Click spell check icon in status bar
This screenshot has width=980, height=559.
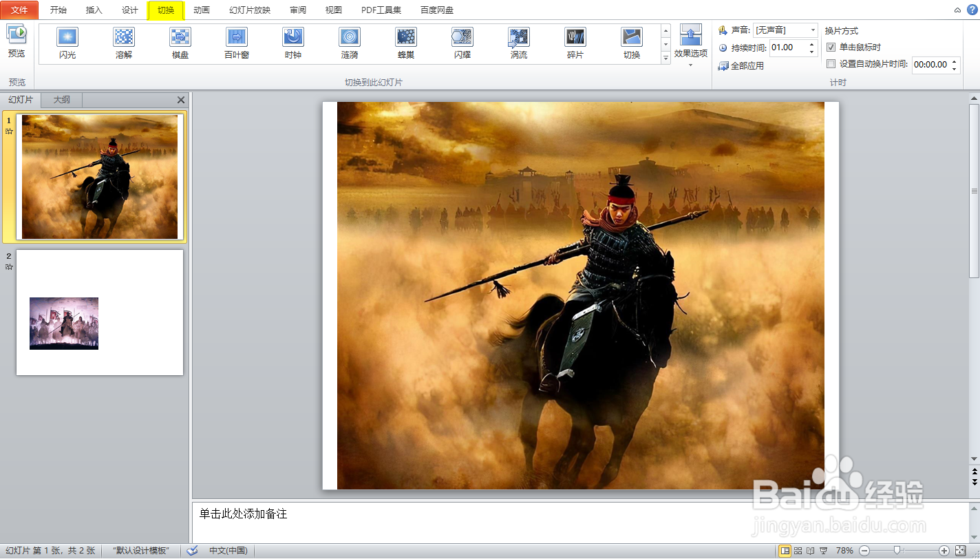(x=193, y=551)
